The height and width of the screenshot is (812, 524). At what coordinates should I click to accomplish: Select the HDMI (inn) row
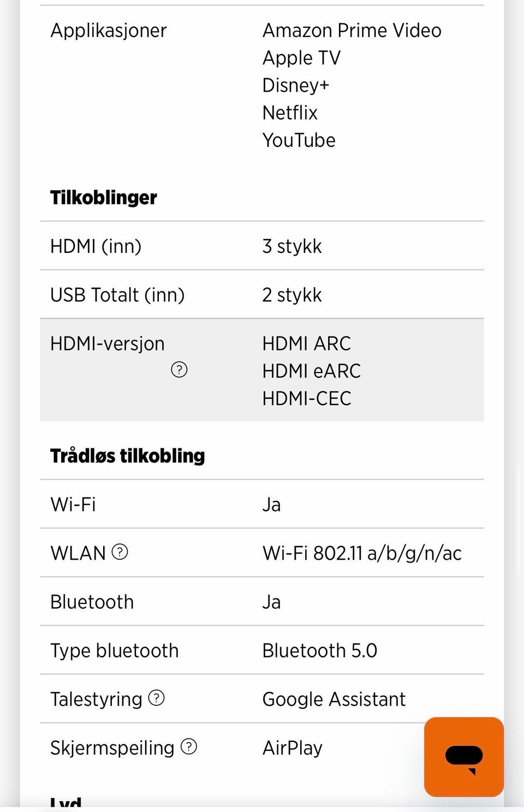click(262, 246)
